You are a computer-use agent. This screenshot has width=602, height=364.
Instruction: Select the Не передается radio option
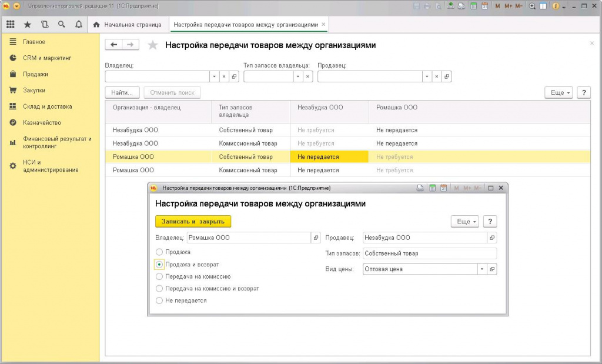[159, 300]
